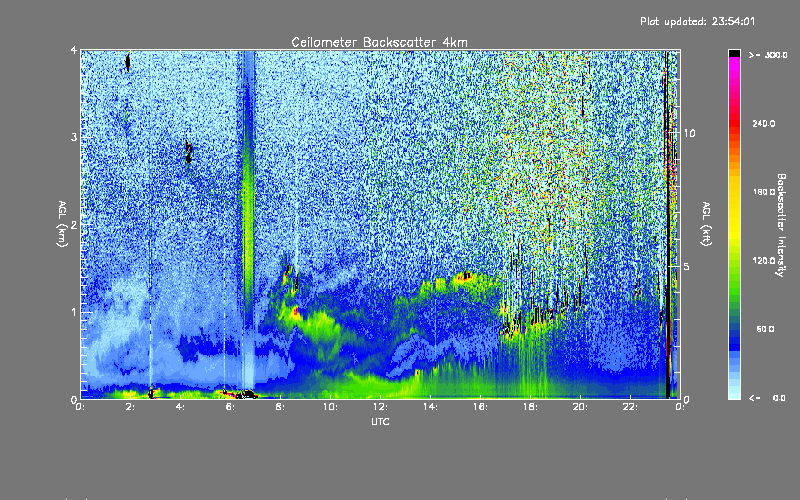Image resolution: width=800 pixels, height=500 pixels.
Task: Click the '2:' hour tick on time axis
Action: [130, 407]
